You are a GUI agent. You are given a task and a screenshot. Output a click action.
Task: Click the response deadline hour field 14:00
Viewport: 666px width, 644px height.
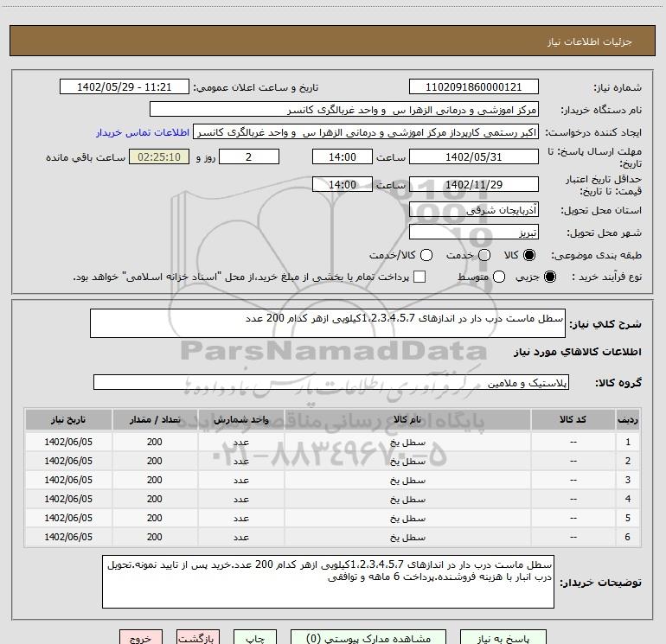click(343, 156)
